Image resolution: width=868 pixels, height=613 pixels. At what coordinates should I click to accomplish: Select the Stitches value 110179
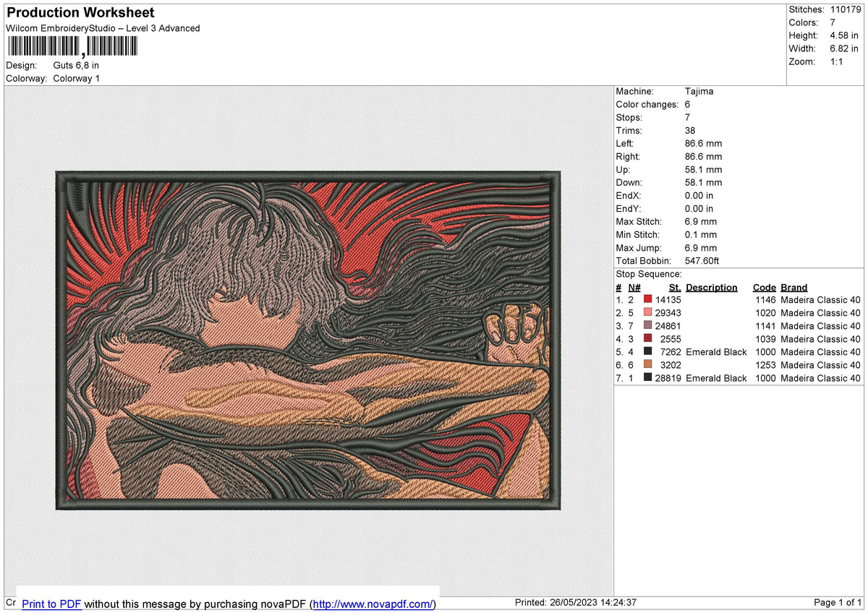tap(846, 9)
